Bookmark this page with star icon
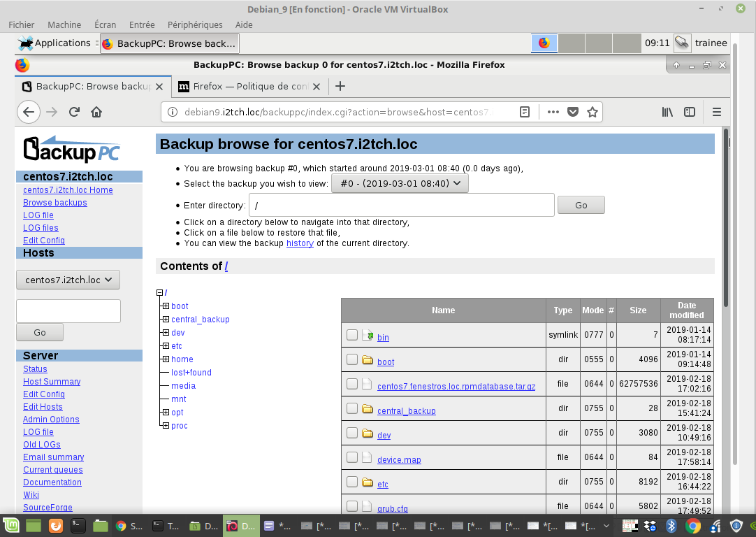 pyautogui.click(x=593, y=112)
